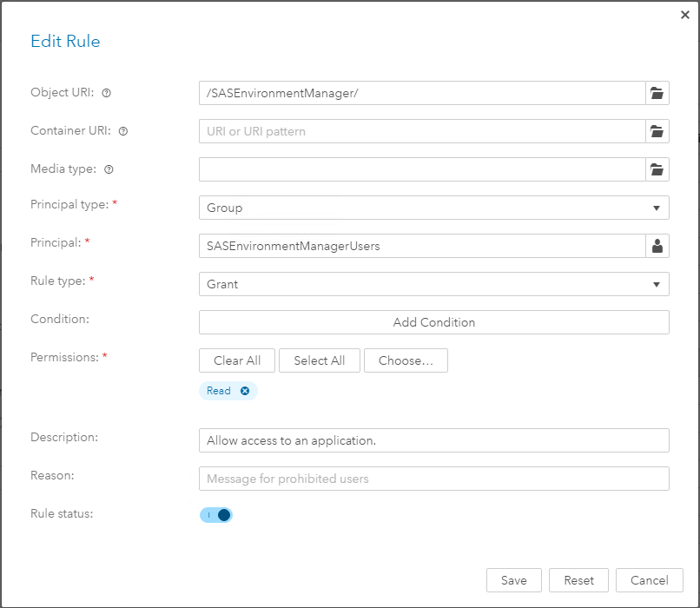Show help for Container URI
The image size is (700, 608).
pos(122,131)
